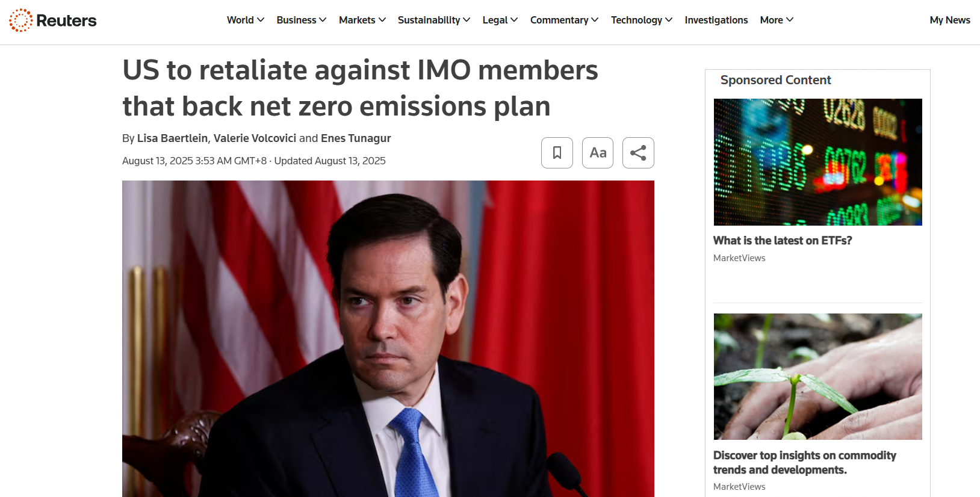980x497 pixels.
Task: Open the share icon menu
Action: point(638,153)
